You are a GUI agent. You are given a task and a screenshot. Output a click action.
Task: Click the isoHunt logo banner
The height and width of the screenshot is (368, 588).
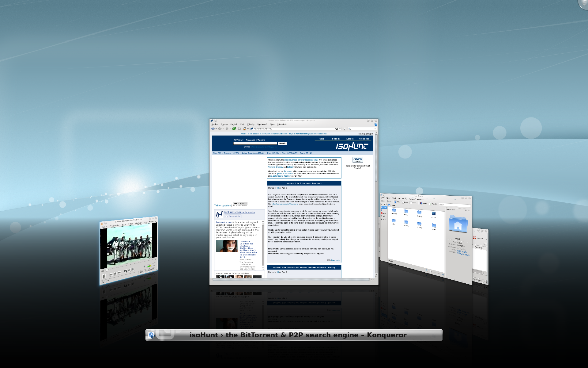point(352,146)
